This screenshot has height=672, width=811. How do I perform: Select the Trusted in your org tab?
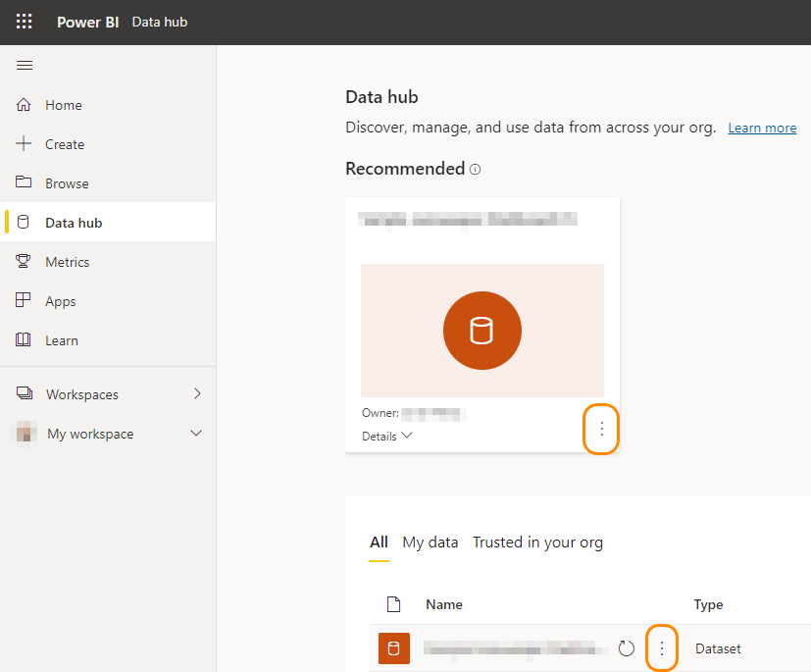click(x=537, y=543)
